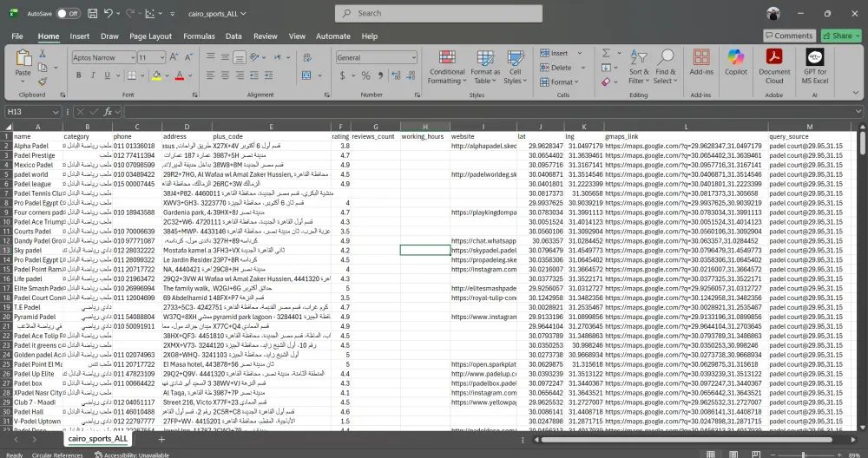Image resolution: width=868 pixels, height=458 pixels.
Task: Click the Decrease Font Size icon
Action: 188,57
